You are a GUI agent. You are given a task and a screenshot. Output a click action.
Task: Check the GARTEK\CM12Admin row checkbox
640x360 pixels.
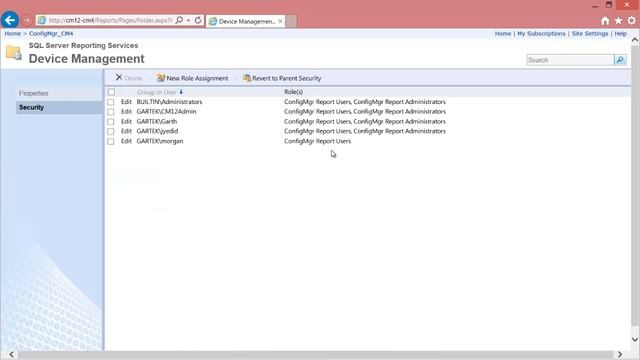(x=111, y=112)
